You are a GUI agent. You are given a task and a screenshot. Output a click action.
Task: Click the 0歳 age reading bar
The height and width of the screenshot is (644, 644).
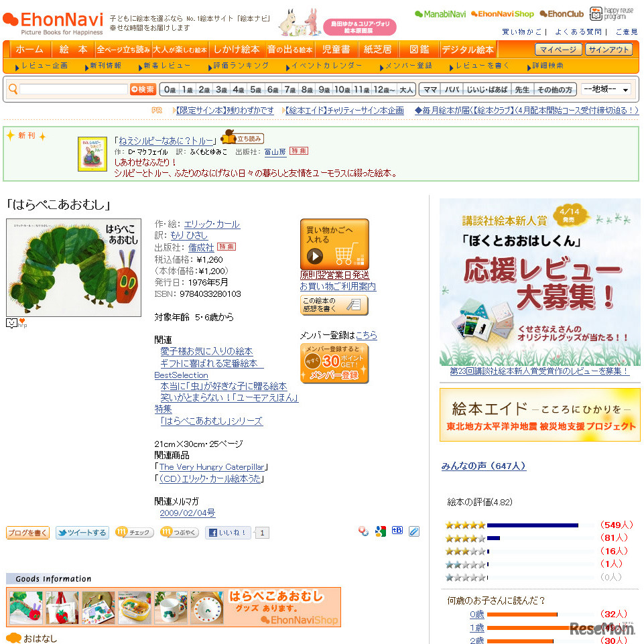click(x=522, y=615)
